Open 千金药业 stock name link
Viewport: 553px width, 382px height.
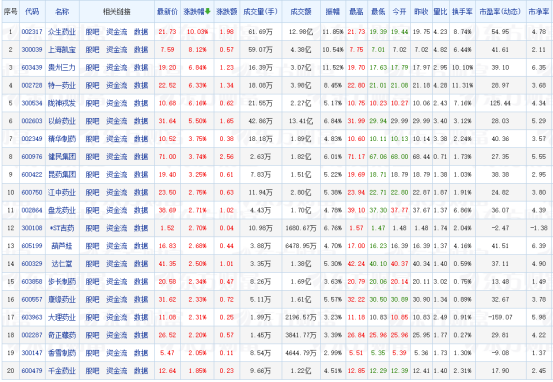tap(62, 371)
